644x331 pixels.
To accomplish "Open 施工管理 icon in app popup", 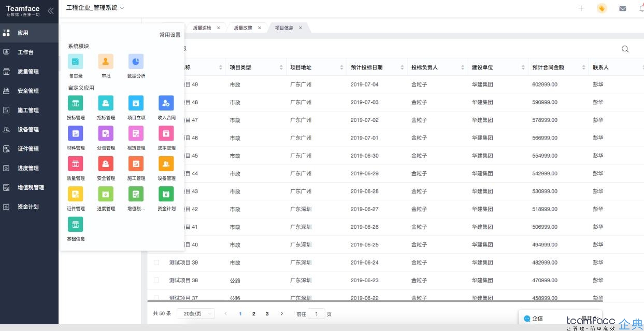I will (136, 164).
